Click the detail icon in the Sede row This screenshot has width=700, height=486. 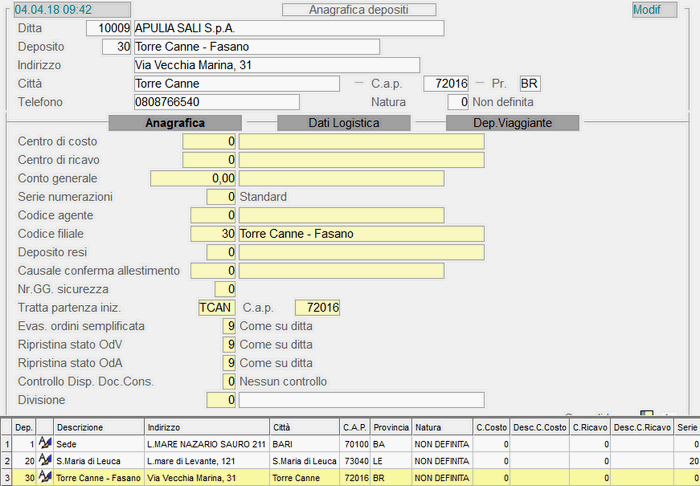[45, 443]
